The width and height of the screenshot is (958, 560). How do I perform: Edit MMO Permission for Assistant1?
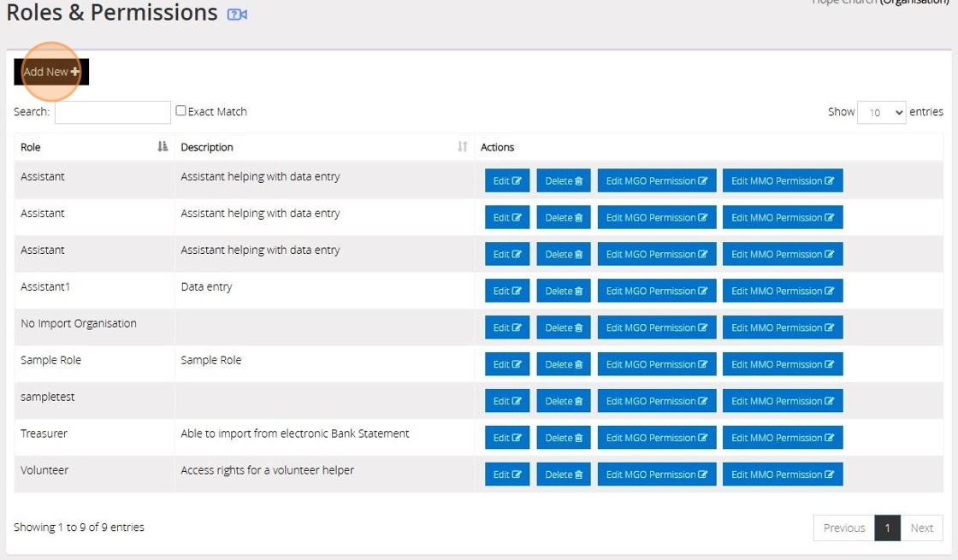(x=783, y=291)
